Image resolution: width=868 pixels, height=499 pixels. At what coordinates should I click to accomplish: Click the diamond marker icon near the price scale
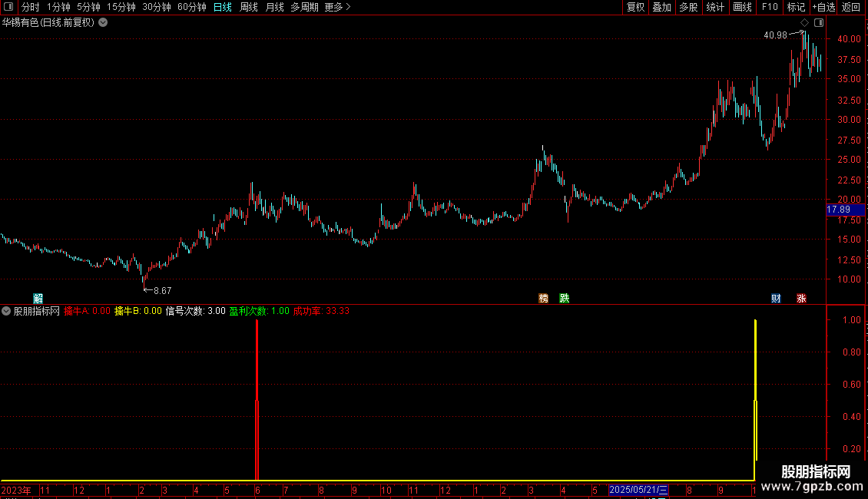(x=804, y=23)
